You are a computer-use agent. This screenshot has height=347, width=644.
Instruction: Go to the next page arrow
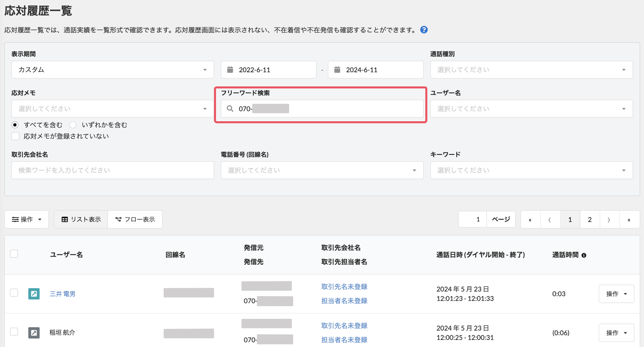[x=609, y=219]
